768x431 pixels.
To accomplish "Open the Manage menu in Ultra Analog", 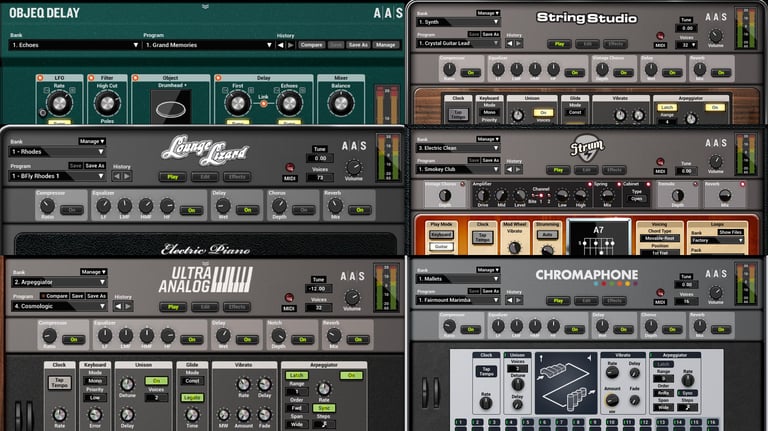I will [94, 271].
